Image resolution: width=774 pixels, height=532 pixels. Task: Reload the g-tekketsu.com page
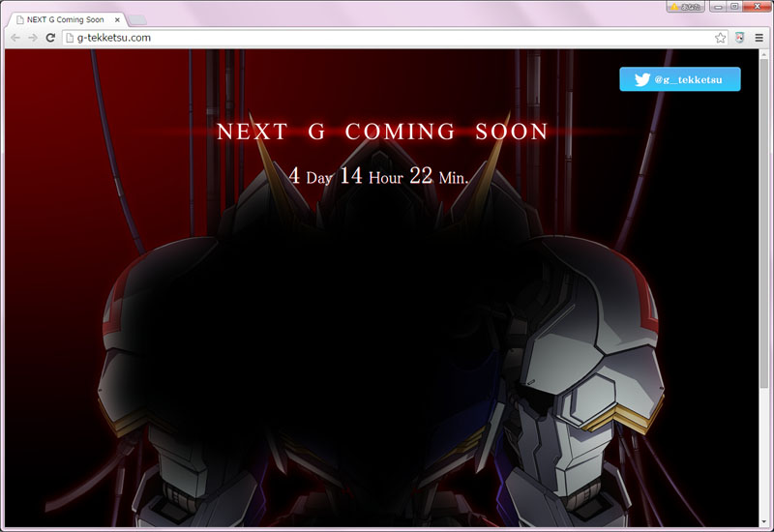(50, 38)
